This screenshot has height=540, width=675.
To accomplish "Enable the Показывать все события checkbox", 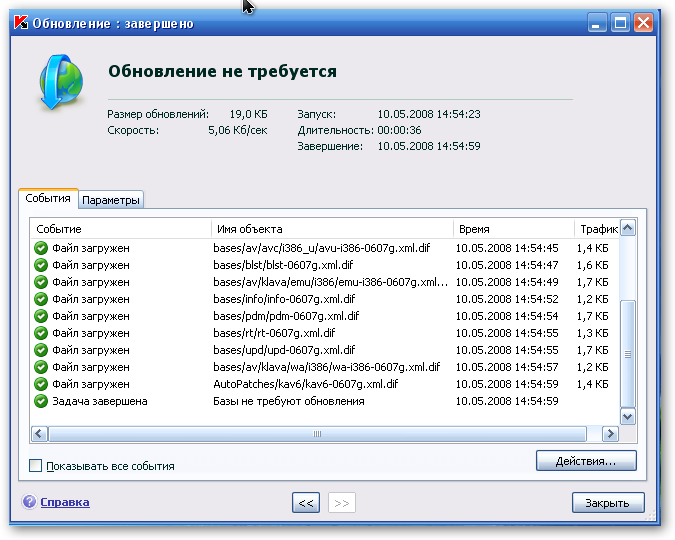I will pyautogui.click(x=36, y=466).
